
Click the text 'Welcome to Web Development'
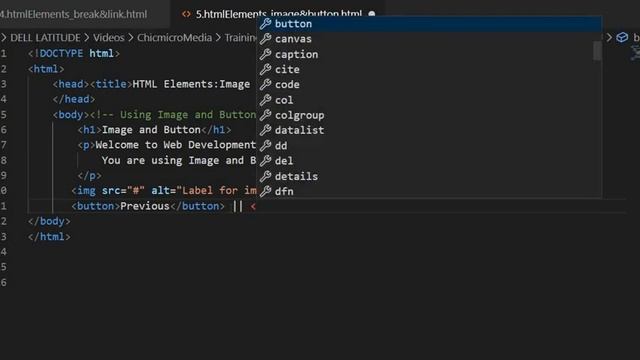pyautogui.click(x=176, y=145)
